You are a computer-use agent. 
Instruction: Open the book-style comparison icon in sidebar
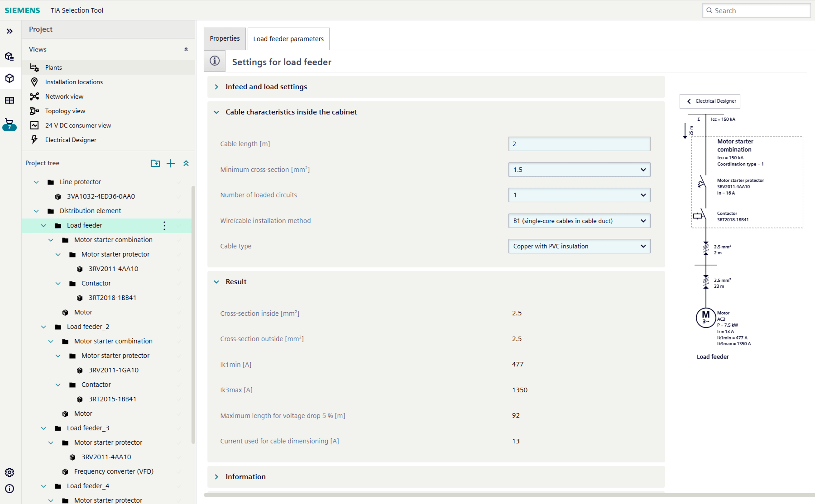coord(9,100)
